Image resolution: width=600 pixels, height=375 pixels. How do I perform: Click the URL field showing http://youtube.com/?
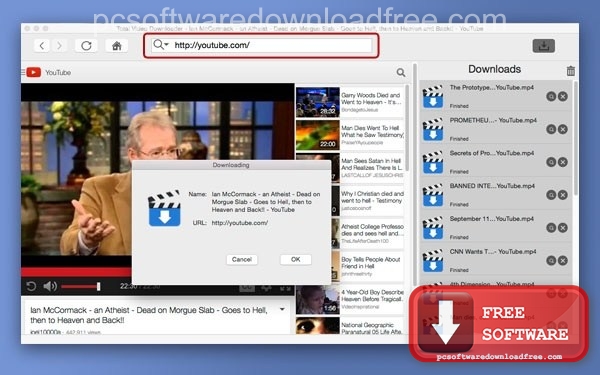261,45
